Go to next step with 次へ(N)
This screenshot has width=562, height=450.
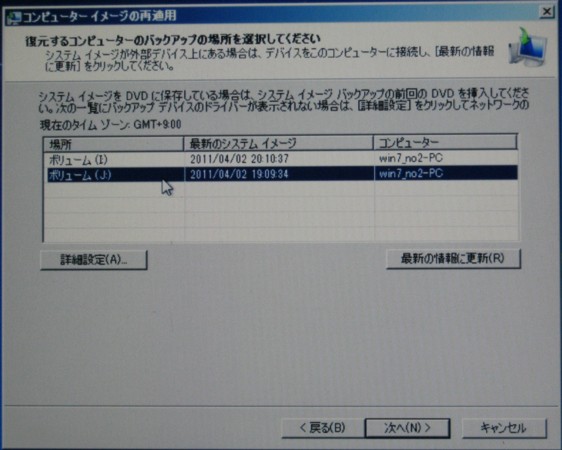click(x=407, y=428)
